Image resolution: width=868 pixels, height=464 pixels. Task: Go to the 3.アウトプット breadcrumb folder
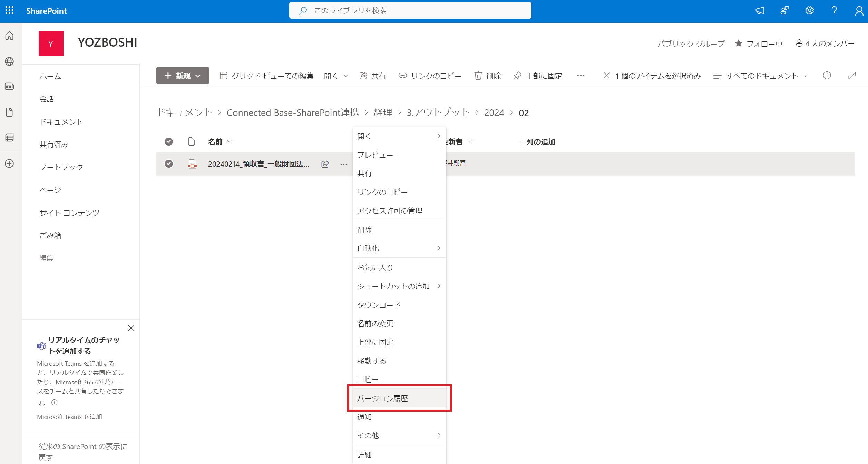tap(438, 113)
